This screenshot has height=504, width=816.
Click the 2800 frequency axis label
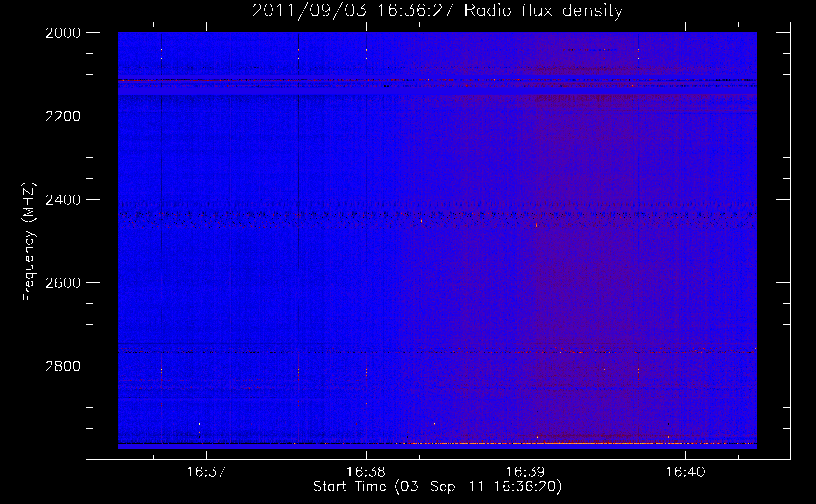[63, 366]
